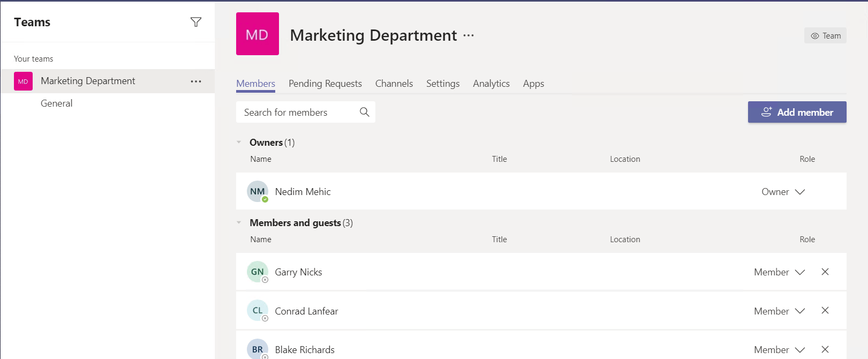Remove Conrad Lanfear using the X icon
This screenshot has width=868, height=359.
click(825, 311)
